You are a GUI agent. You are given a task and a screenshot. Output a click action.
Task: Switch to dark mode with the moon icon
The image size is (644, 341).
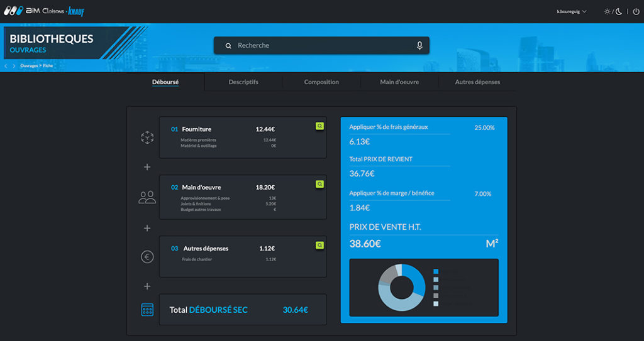tap(619, 11)
